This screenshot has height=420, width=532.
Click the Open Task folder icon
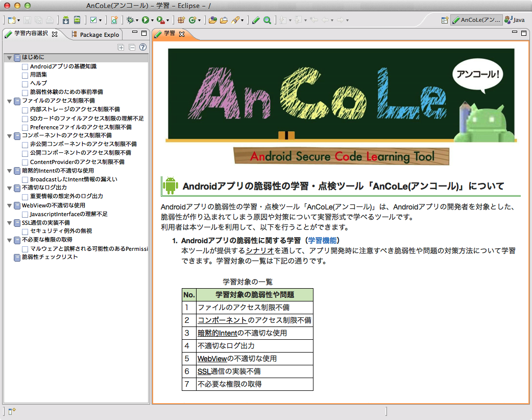pyautogui.click(x=224, y=20)
